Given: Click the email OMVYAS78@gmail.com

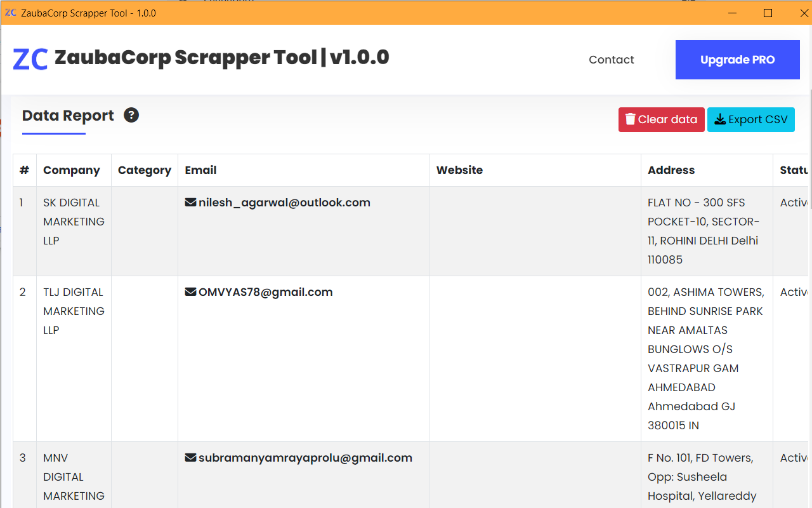Looking at the screenshot, I should 265,291.
